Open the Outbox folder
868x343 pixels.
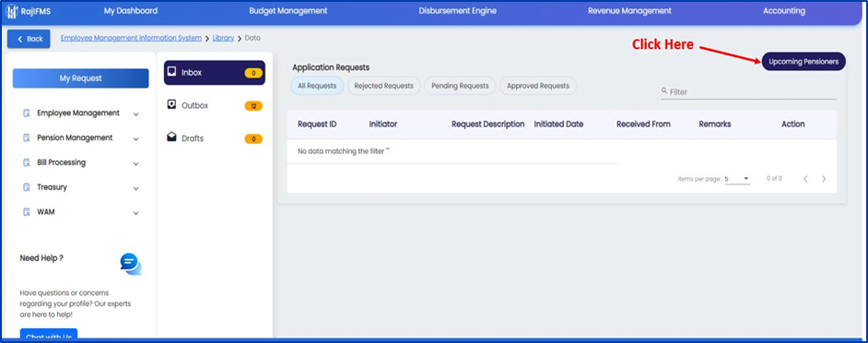point(214,105)
